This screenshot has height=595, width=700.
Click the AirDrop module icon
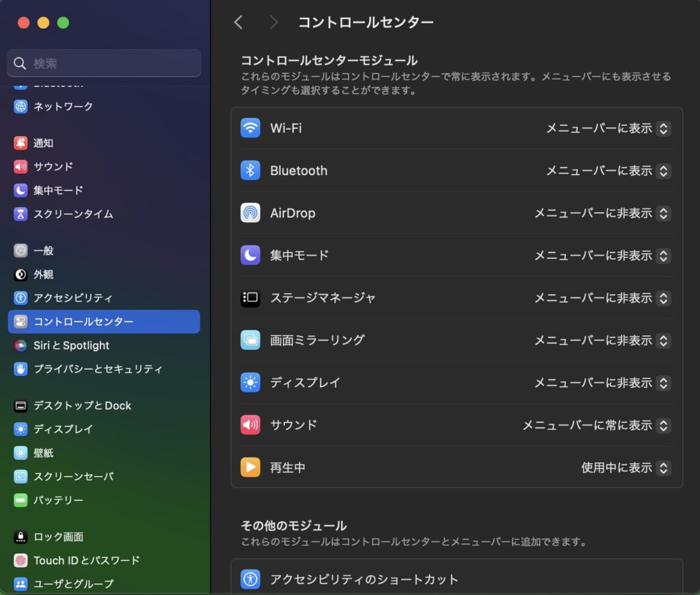point(250,213)
